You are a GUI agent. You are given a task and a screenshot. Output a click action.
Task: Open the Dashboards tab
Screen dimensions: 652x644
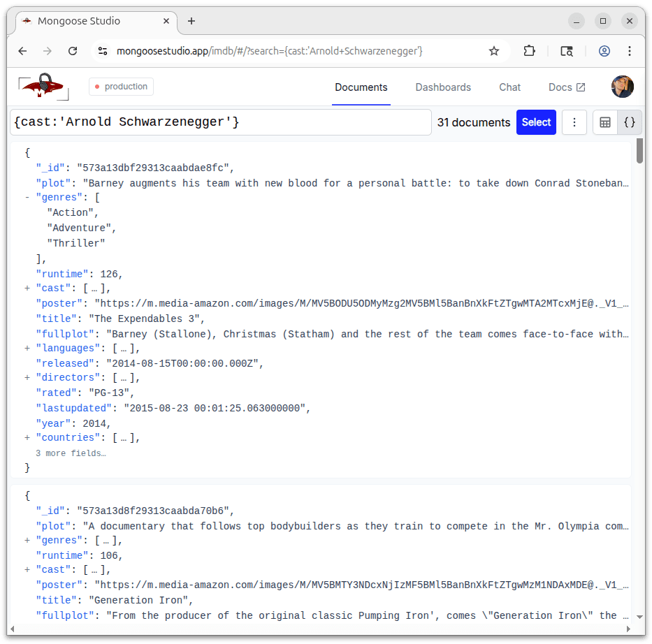coord(443,87)
